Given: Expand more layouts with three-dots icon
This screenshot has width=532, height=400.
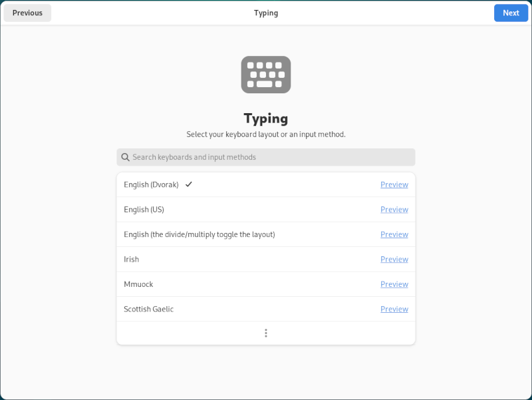Looking at the screenshot, I should (x=265, y=333).
